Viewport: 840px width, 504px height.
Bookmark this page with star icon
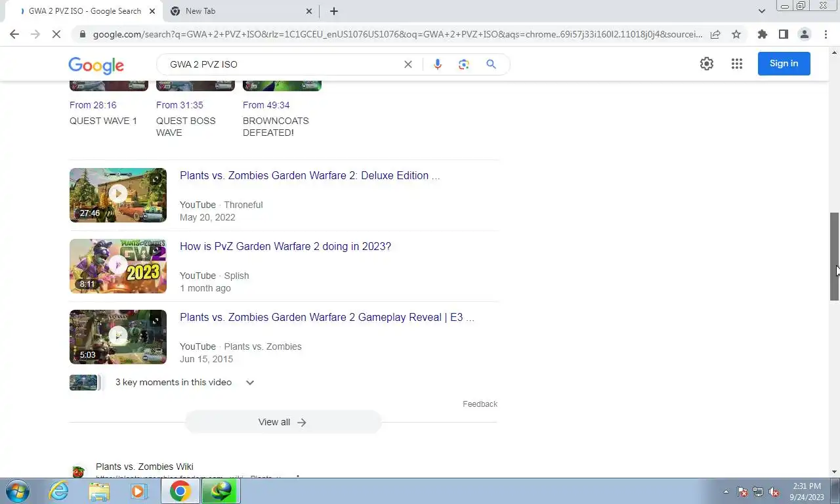point(736,34)
